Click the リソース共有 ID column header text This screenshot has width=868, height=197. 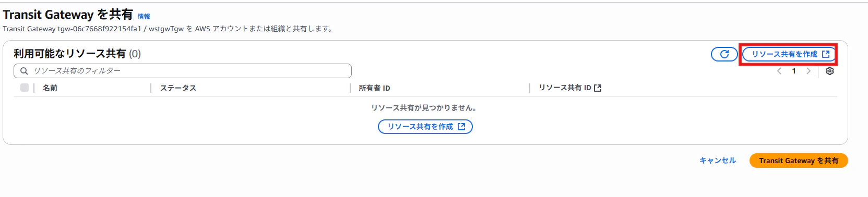[565, 88]
